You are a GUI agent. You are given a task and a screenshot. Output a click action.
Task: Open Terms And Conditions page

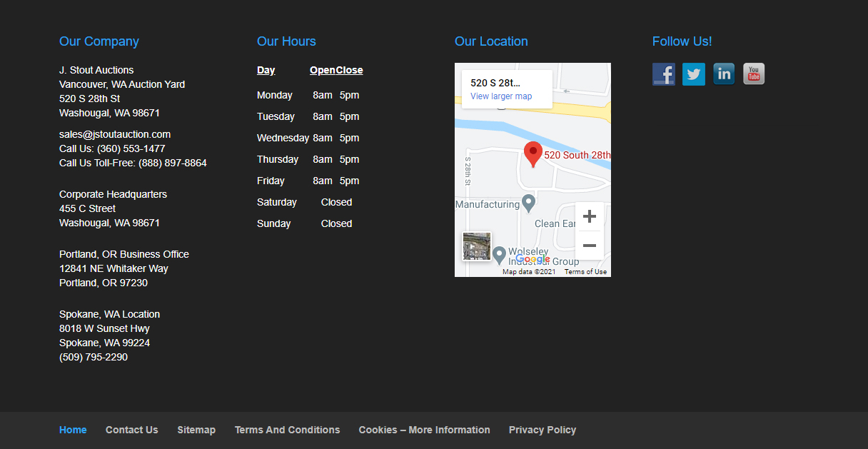(x=287, y=430)
